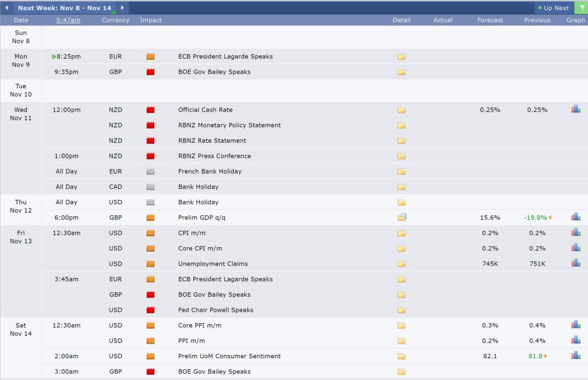Go to following week arrow
This screenshot has height=380, width=588.
coord(122,7)
